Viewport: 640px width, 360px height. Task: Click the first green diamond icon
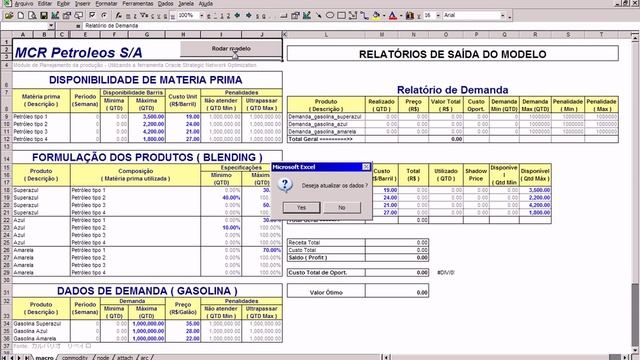(x=238, y=16)
